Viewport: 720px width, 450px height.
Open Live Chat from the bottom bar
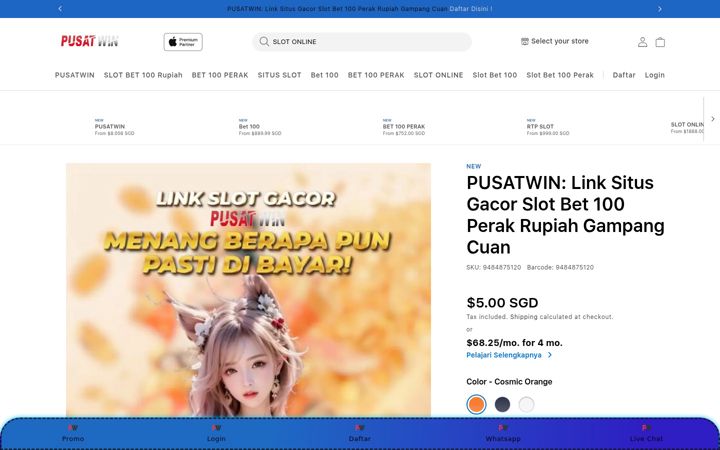[646, 434]
